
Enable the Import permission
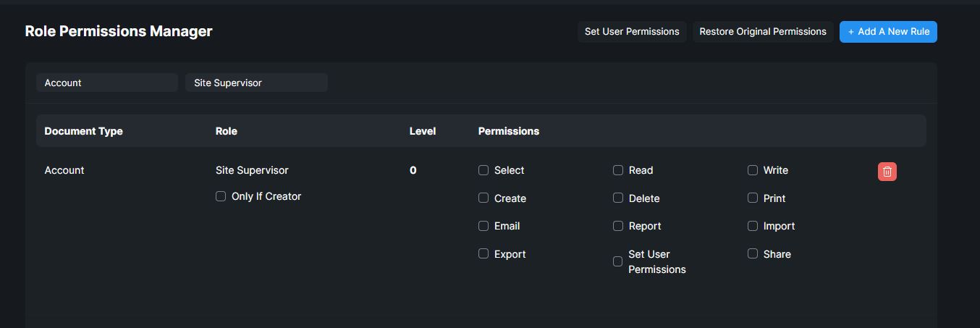pyautogui.click(x=753, y=226)
